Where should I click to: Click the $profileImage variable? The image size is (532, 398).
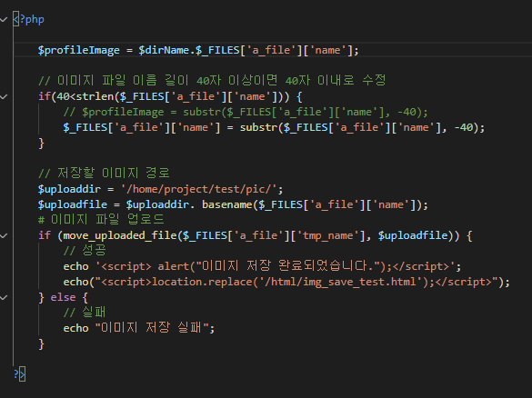coord(79,51)
